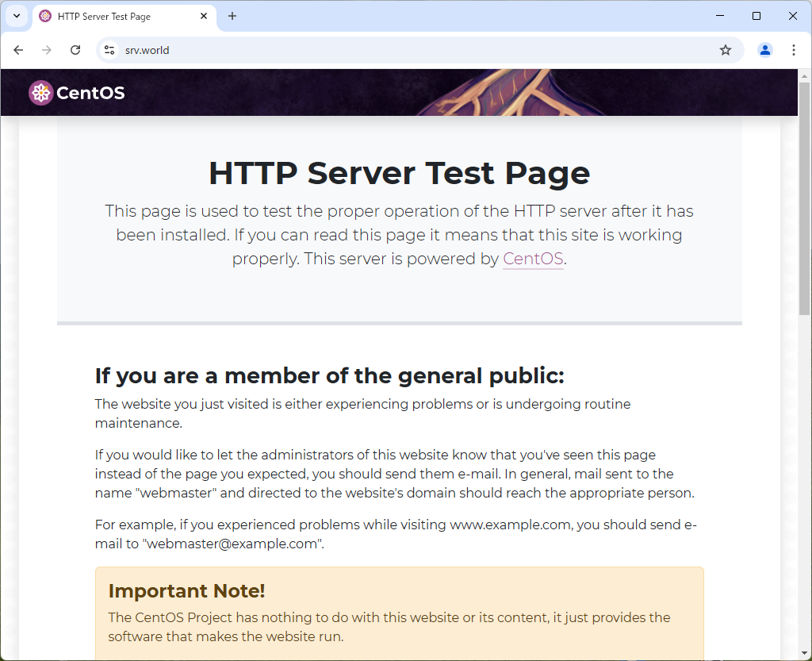
Task: Minimize the Chrome window
Action: pos(720,16)
